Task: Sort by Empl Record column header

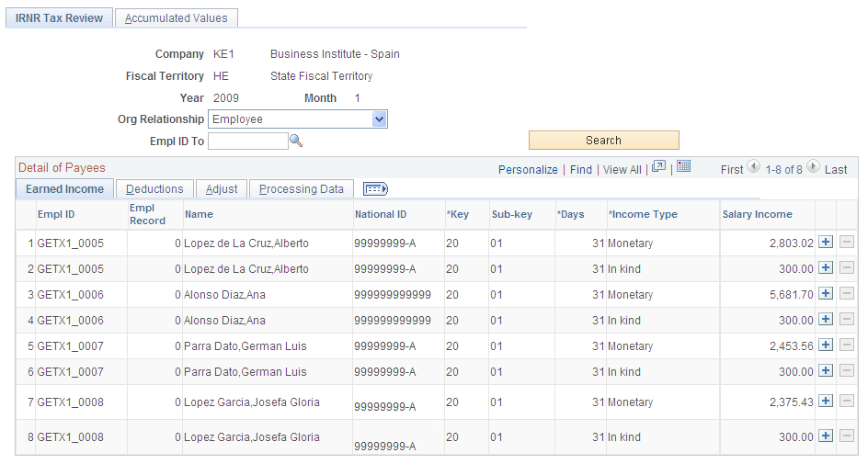Action: click(147, 214)
